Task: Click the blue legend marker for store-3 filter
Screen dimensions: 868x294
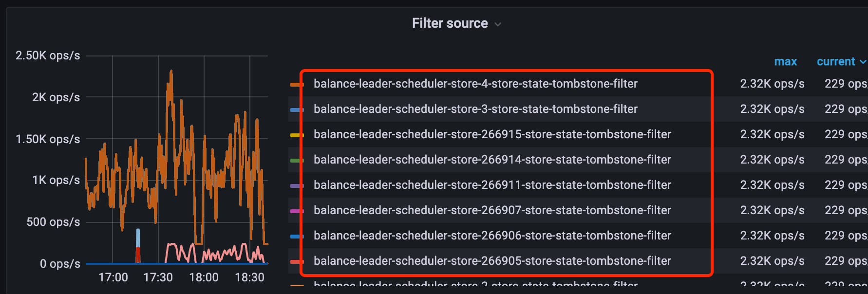Action: tap(297, 109)
